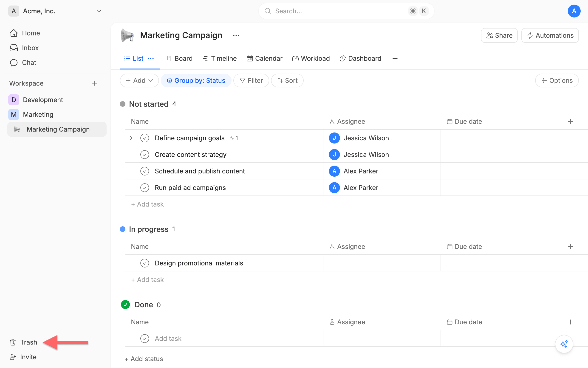Click Alex Parker on Schedule and publish content
This screenshot has width=588, height=368.
(353, 171)
